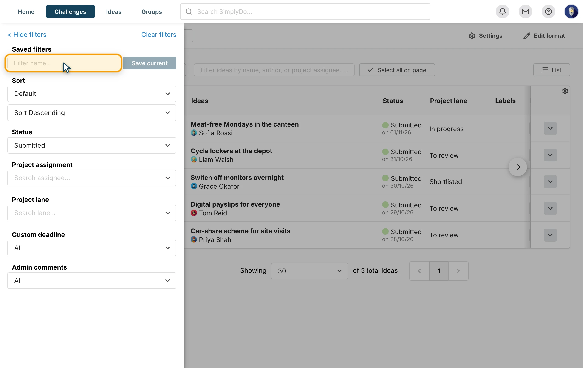Click Grace Okafor's avatar
588x368 pixels.
(x=194, y=186)
